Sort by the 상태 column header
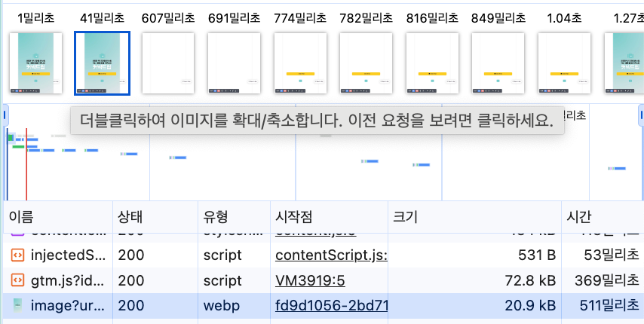Screen dimensions: 644x324 pos(155,217)
